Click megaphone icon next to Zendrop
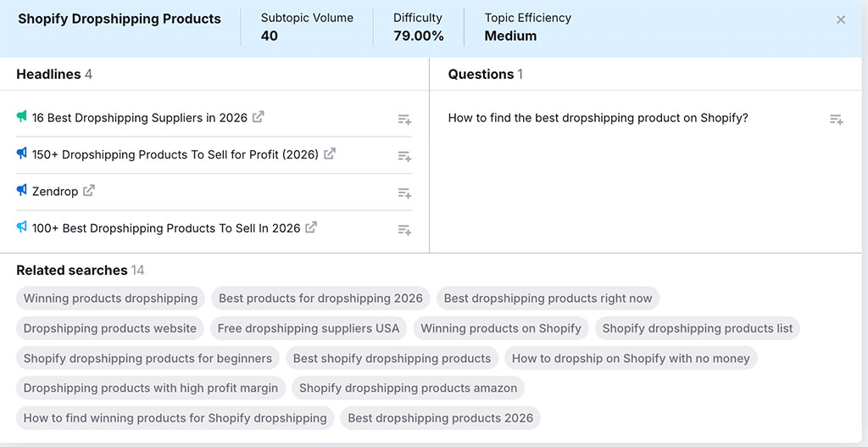Screen dimensions: 868x447 tap(21, 190)
